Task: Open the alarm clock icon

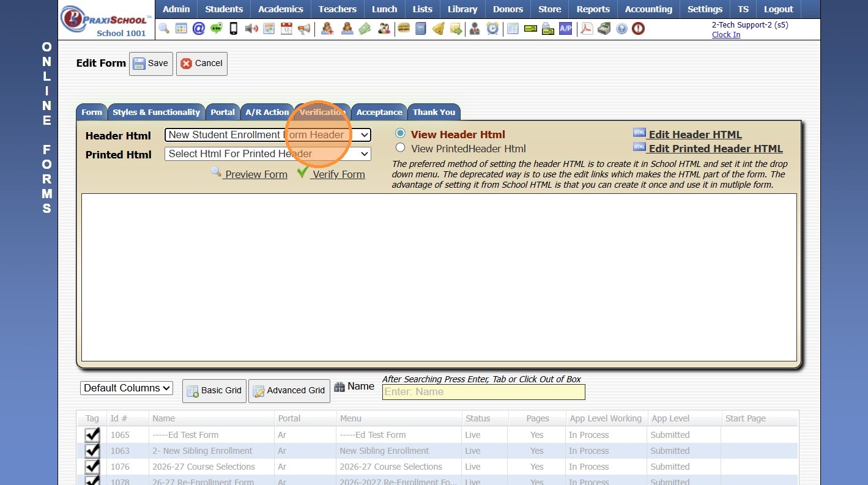Action: pyautogui.click(x=492, y=28)
